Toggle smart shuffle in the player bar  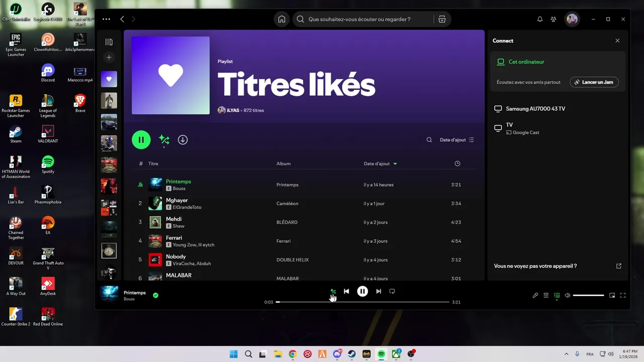[333, 291]
